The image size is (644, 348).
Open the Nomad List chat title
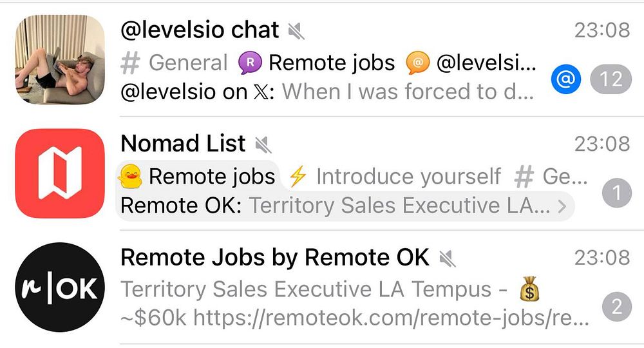pos(183,143)
